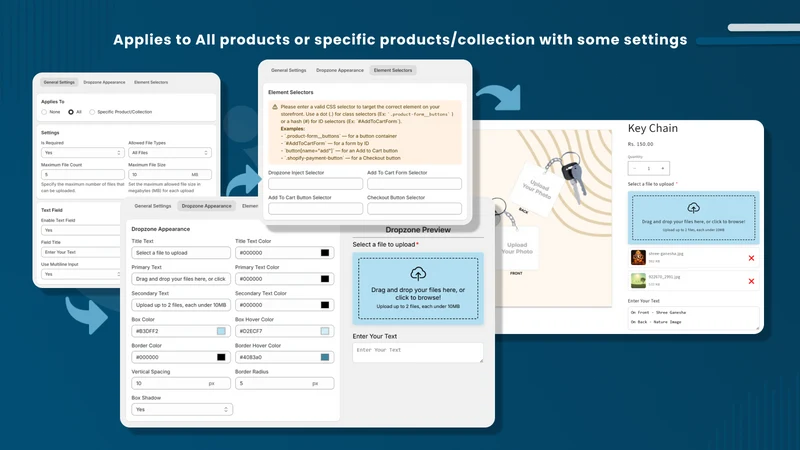The width and height of the screenshot is (800, 450).
Task: Open the Enable Text Field dropdown
Action: [x=81, y=230]
